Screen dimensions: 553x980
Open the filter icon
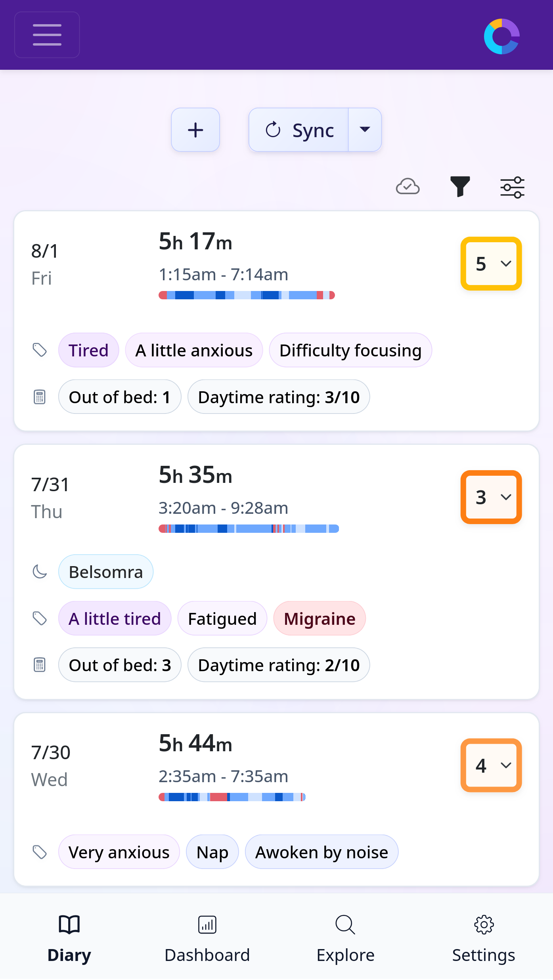pyautogui.click(x=460, y=186)
